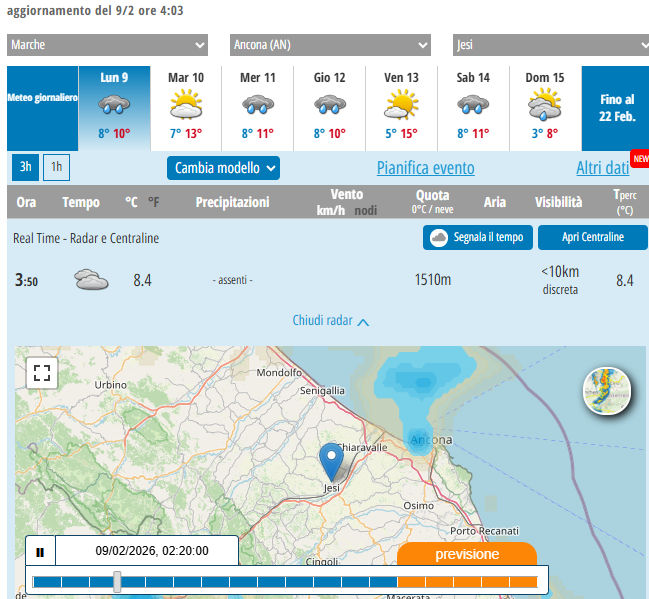
Task: Pause the radar animation
Action: (40, 551)
